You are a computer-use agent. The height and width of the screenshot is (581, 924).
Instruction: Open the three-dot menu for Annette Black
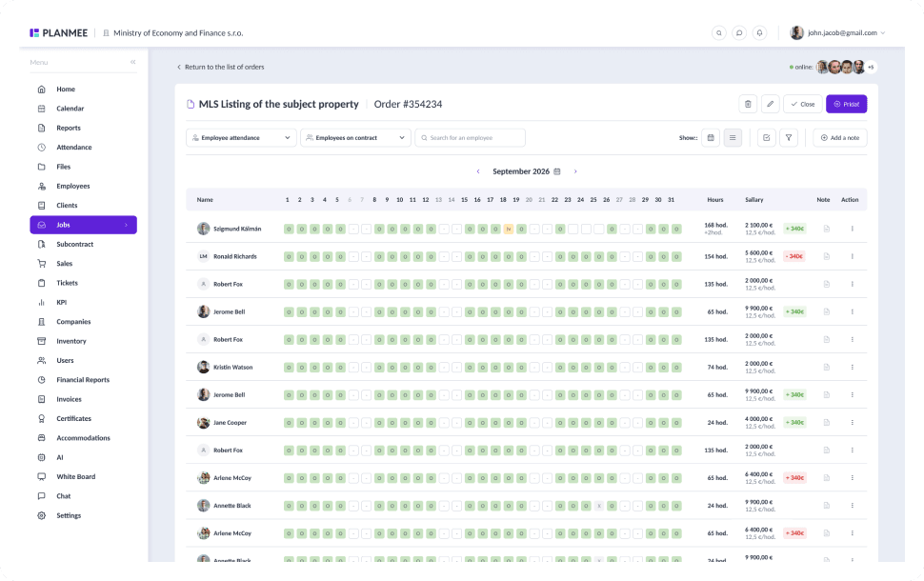click(853, 506)
